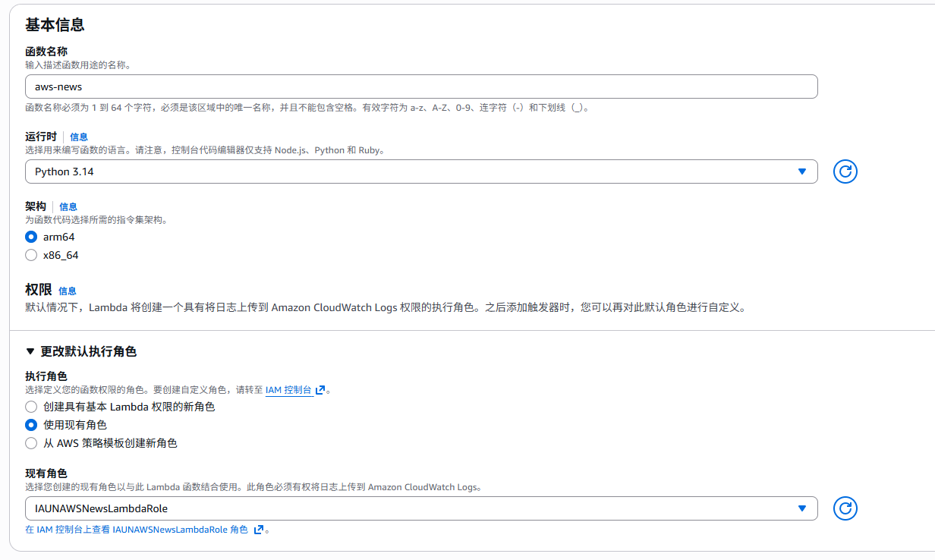Image resolution: width=935 pixels, height=560 pixels.
Task: Click the dropdown arrow in the runtime selector
Action: click(802, 171)
